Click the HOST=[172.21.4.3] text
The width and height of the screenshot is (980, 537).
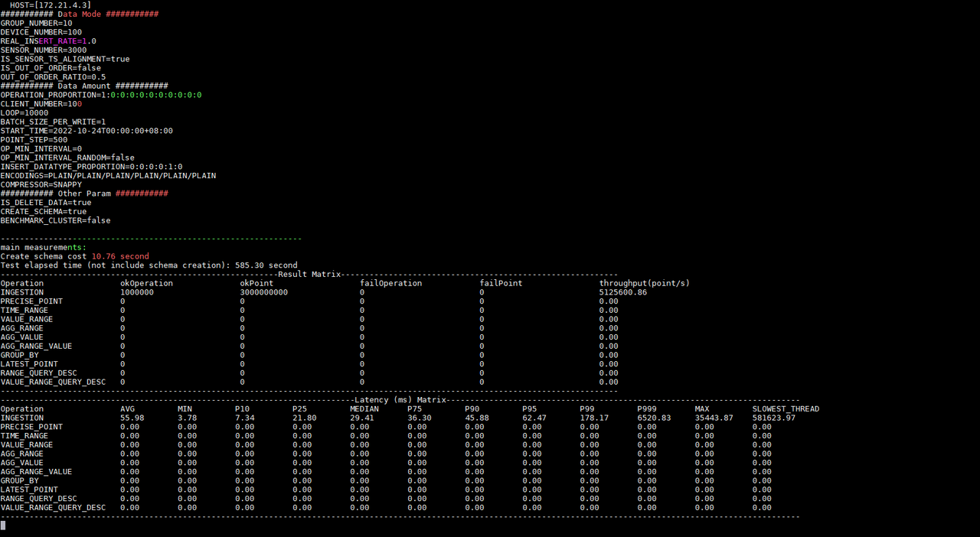50,5
